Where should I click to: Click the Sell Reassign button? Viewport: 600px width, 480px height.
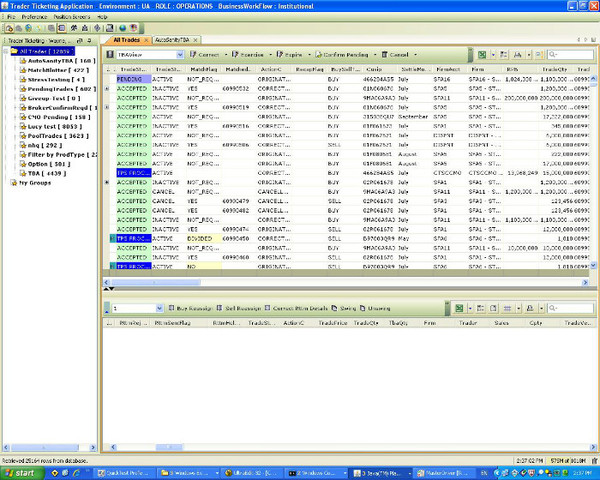point(239,308)
